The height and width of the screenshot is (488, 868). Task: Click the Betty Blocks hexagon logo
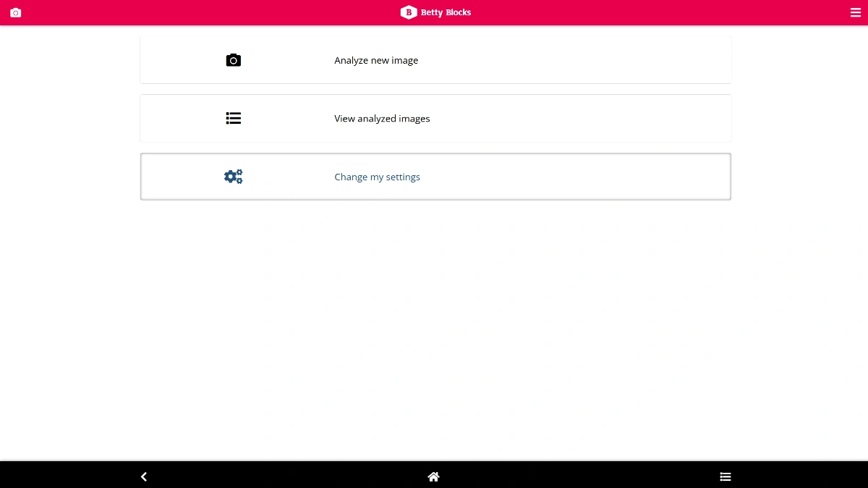tap(409, 12)
